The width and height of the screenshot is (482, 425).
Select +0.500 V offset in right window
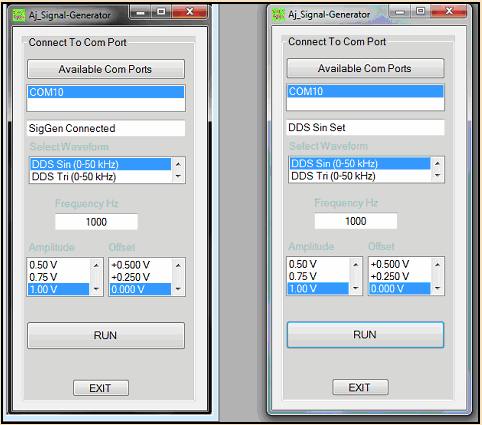coord(400,264)
